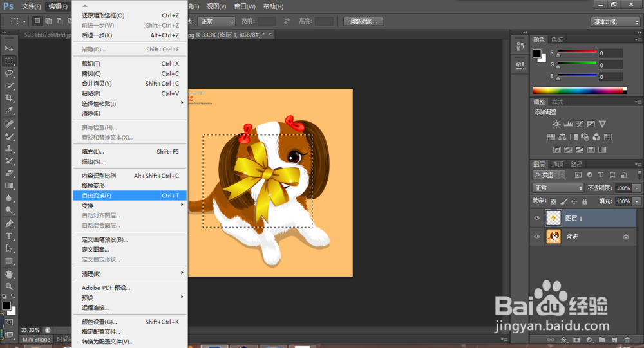This screenshot has height=348, width=644.
Task: Switch to the 色板 tab
Action: [557, 39]
